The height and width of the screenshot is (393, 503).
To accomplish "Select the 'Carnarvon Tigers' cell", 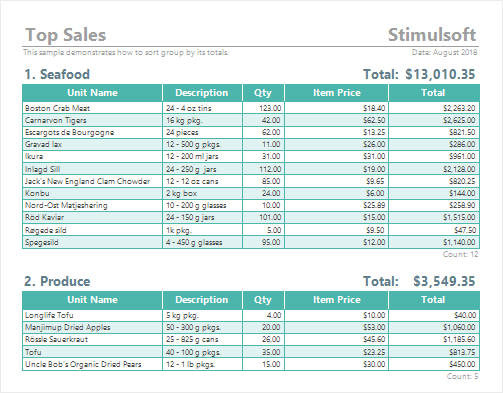I will (x=92, y=120).
